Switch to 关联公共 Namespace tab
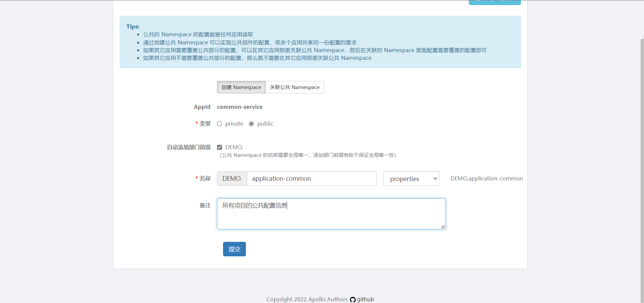The height and width of the screenshot is (303, 644). (x=294, y=87)
